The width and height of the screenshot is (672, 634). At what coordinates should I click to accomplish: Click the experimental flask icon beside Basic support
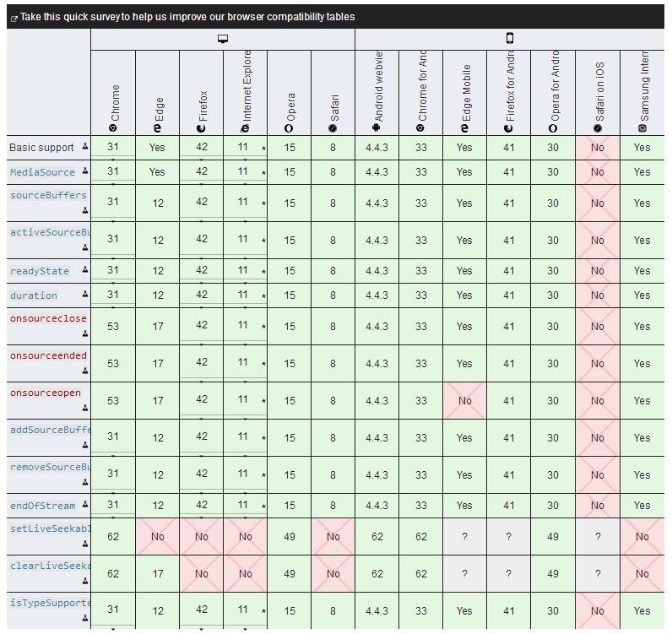tap(85, 147)
